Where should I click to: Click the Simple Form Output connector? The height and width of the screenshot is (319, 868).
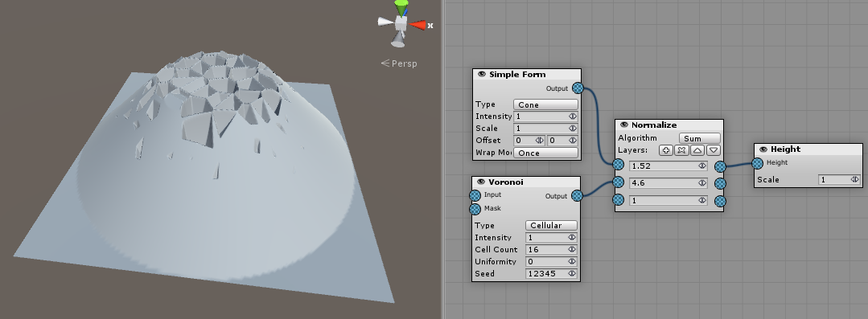[x=578, y=88]
